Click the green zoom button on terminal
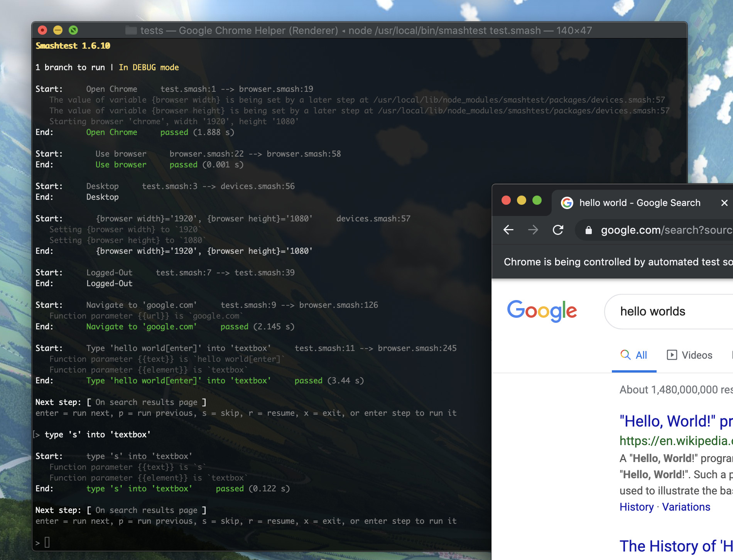 pos(73,30)
